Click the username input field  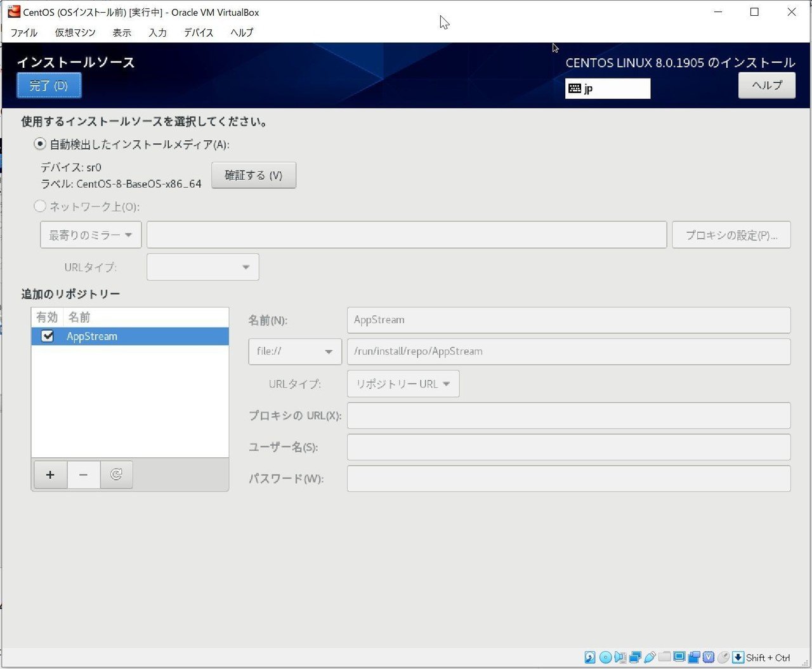(x=569, y=447)
